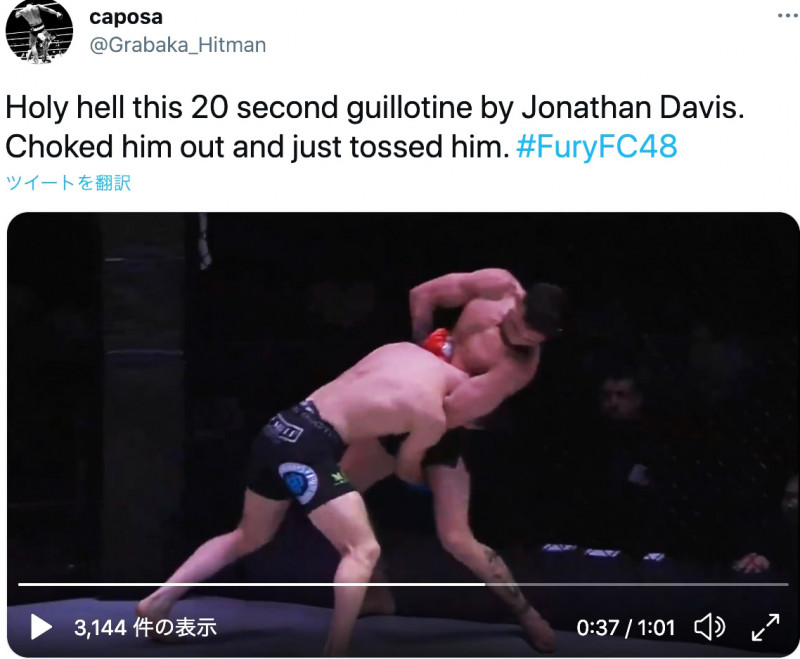This screenshot has height=659, width=800.
Task: Click the tweet text line beginning 'Holy hell'
Action: (375, 108)
